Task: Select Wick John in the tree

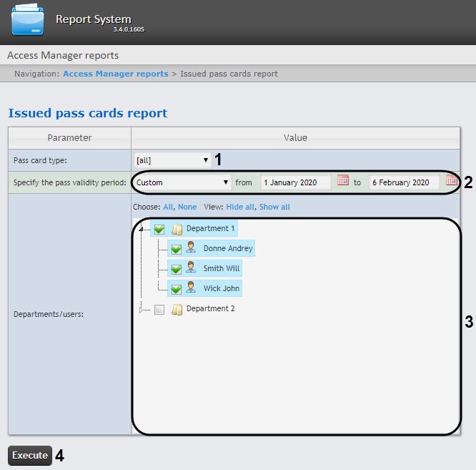Action: coord(222,288)
